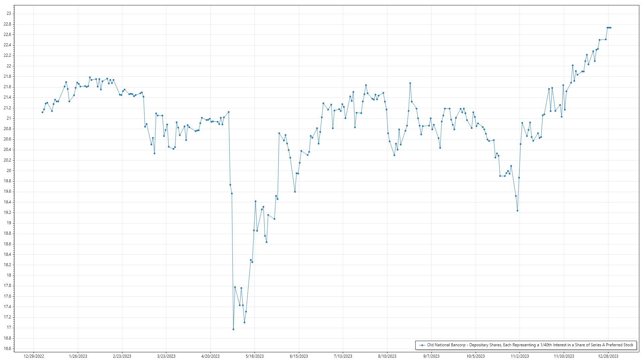Screen dimensions: 644x362
Task: Click the late August peak point near 21.7
Action: pyautogui.click(x=410, y=83)
